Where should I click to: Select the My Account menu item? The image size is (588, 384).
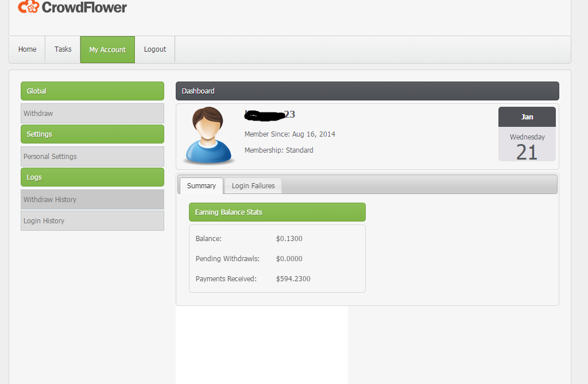click(x=107, y=49)
